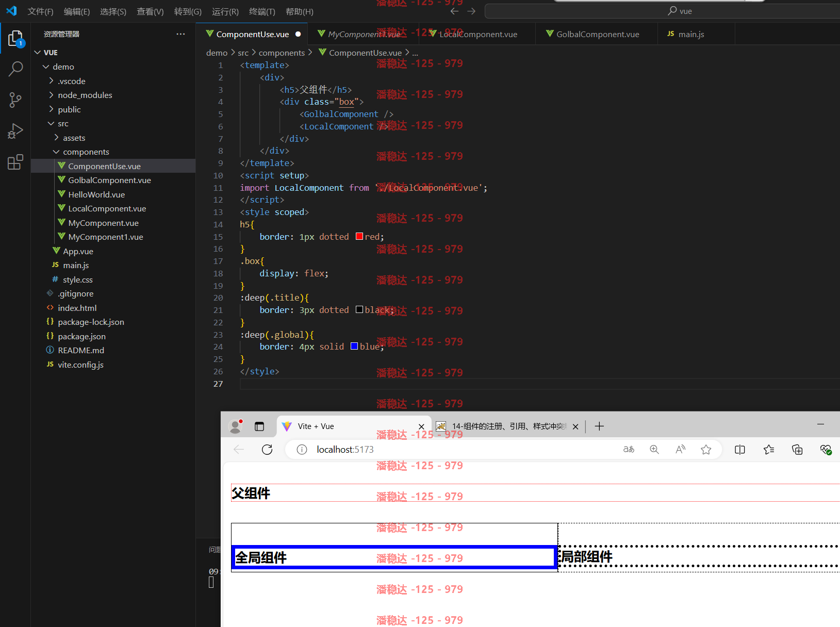Screen dimensions: 840x627
Task: Open the Run and Debug view
Action: (x=15, y=131)
